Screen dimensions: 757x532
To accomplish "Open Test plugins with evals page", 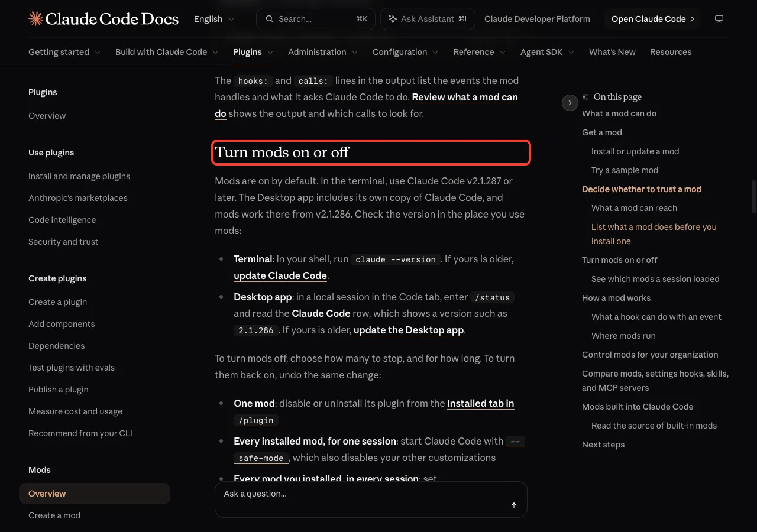I will coord(72,368).
